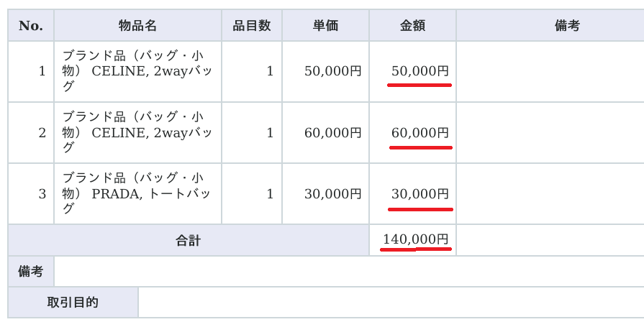
Task: Click the empty 取引目的 field
Action: [x=390, y=303]
